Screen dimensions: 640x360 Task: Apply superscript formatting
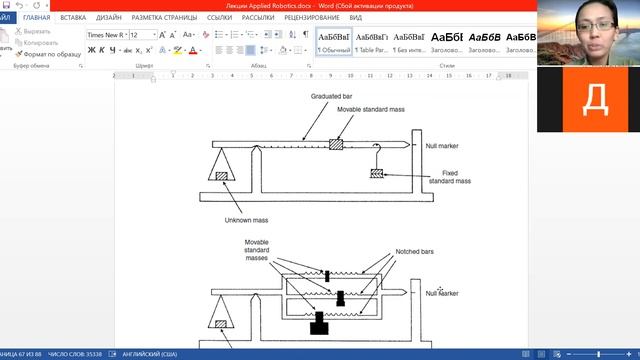tap(149, 50)
